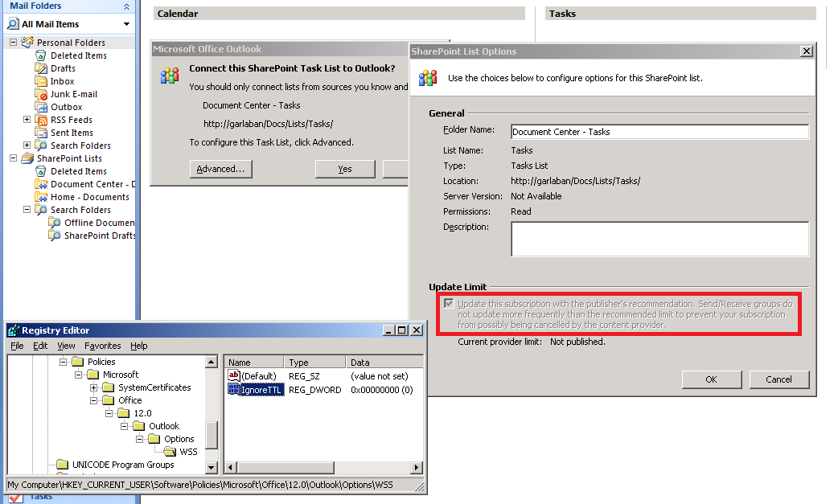This screenshot has height=504, width=834.
Task: Open the Home - Documents list icon
Action: 41,197
